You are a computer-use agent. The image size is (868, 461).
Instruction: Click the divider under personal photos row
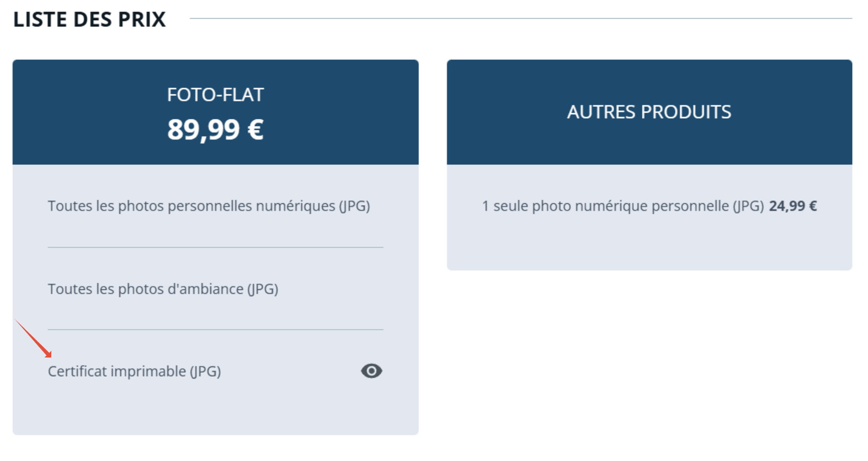click(x=216, y=247)
